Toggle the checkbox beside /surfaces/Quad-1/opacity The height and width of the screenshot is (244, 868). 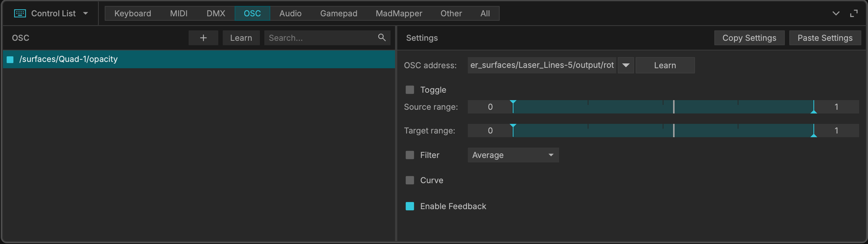pyautogui.click(x=10, y=59)
